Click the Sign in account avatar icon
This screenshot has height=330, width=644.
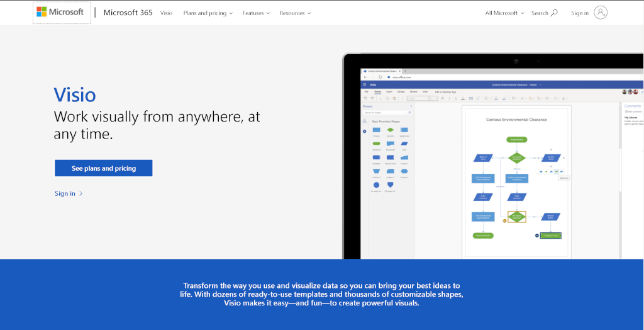pos(601,13)
